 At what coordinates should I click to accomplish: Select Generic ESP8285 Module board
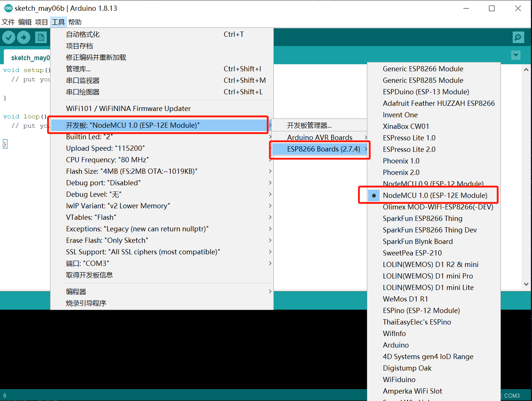[x=434, y=81]
